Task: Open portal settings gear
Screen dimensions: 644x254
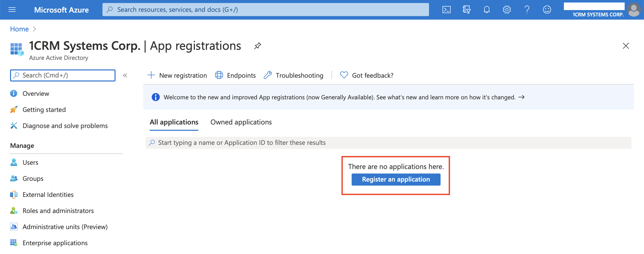Action: [x=507, y=10]
